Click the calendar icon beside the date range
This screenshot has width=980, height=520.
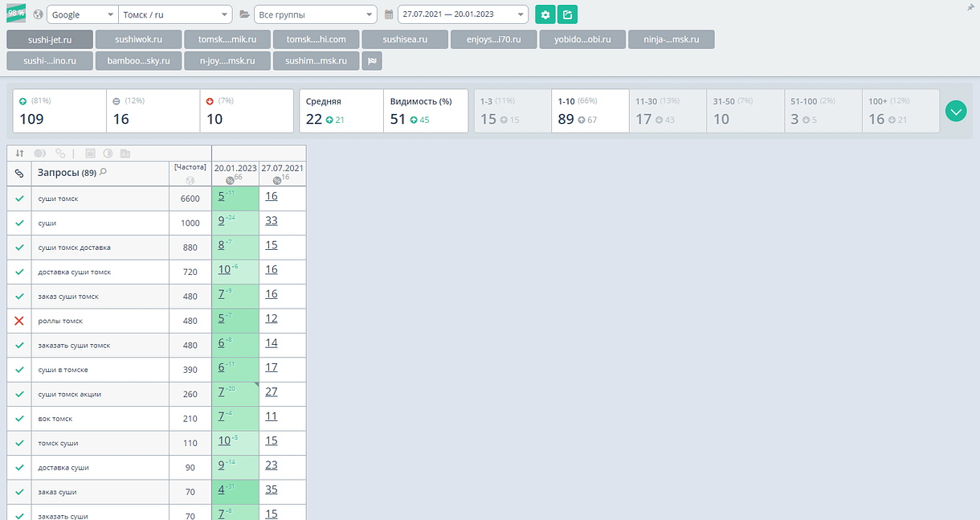[390, 14]
